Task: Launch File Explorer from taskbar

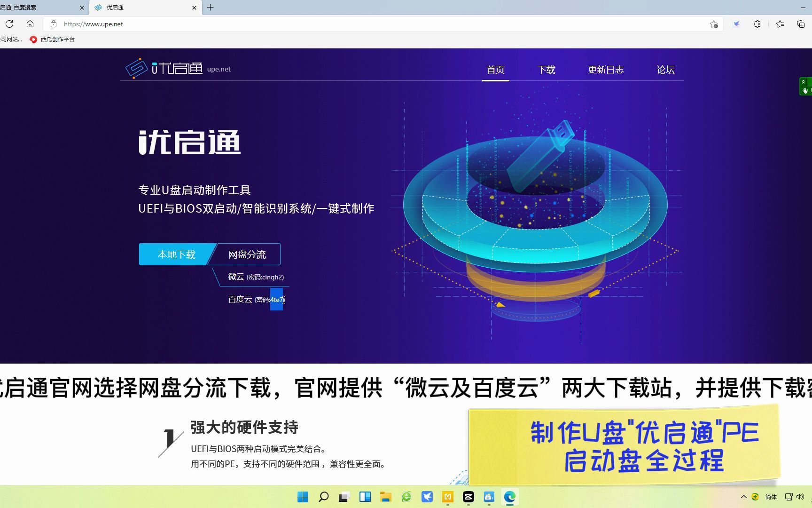Action: coord(385,497)
